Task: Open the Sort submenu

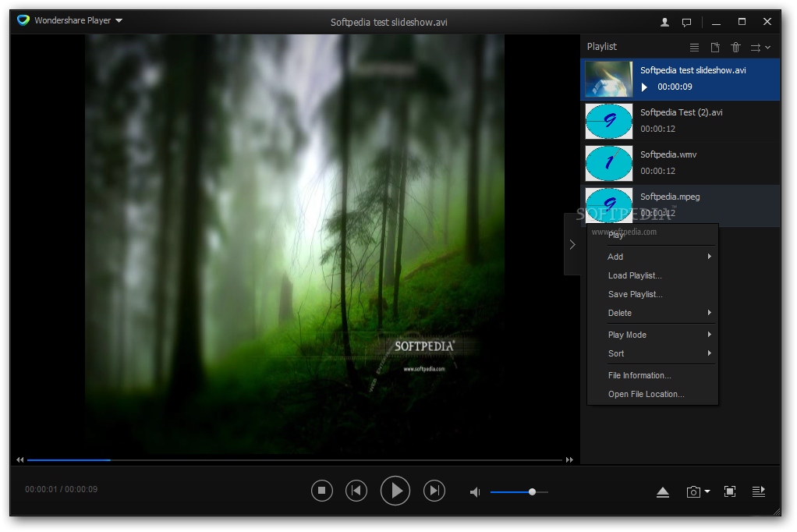Action: coord(652,353)
